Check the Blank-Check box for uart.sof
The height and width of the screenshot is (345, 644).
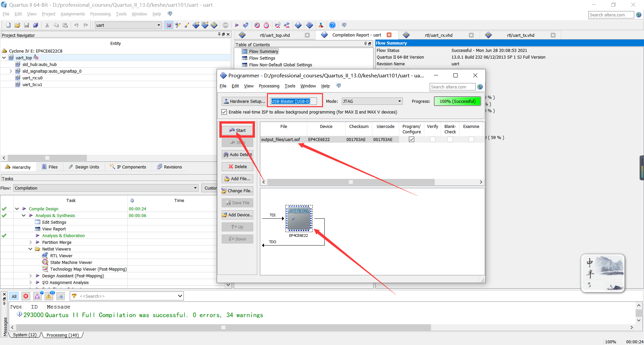tap(450, 139)
